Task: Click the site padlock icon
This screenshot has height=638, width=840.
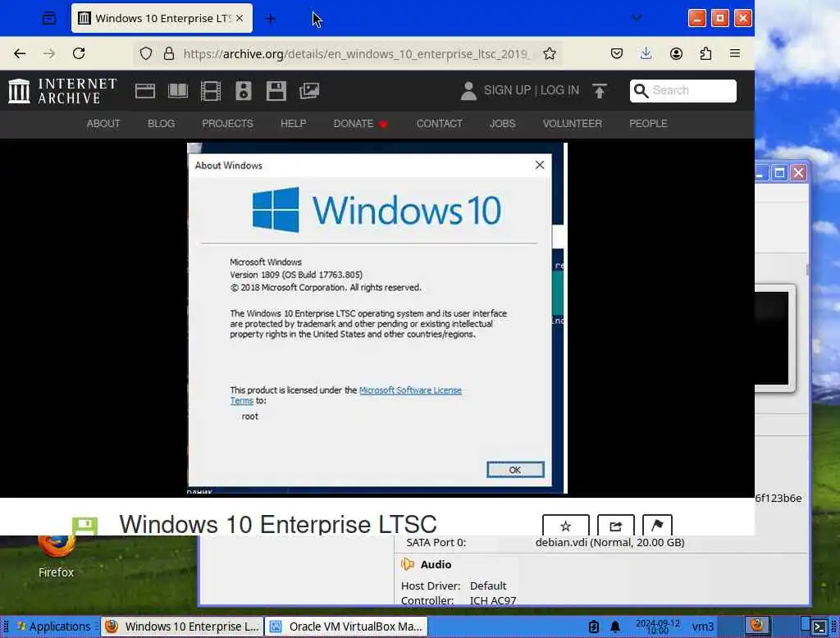Action: [169, 53]
